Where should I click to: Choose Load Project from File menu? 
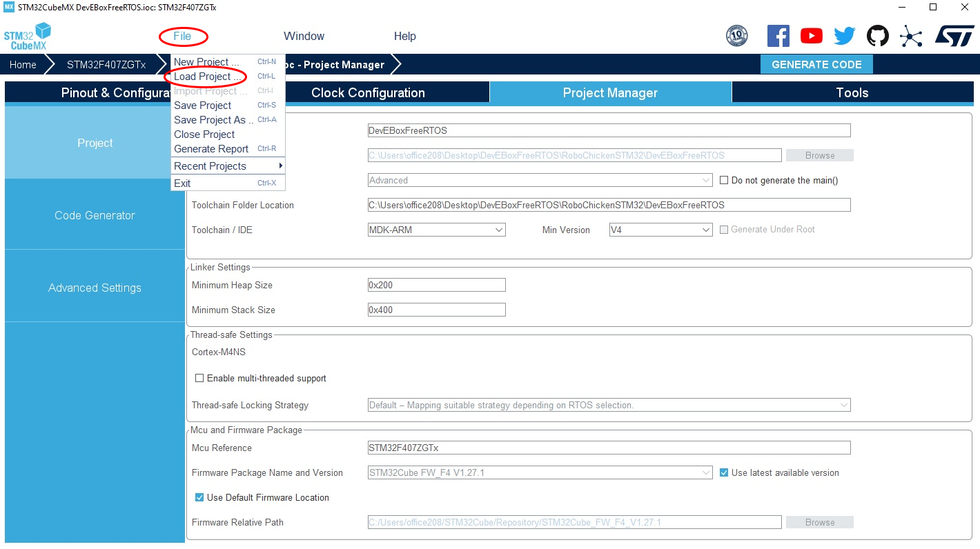pyautogui.click(x=228, y=77)
